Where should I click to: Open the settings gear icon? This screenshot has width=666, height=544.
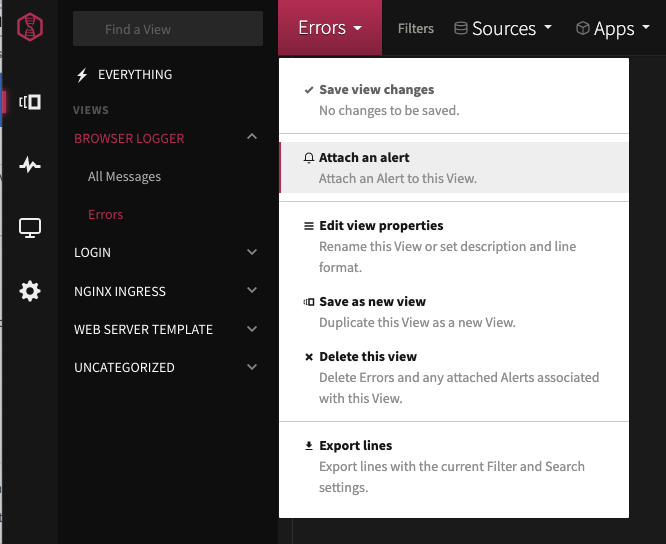30,291
